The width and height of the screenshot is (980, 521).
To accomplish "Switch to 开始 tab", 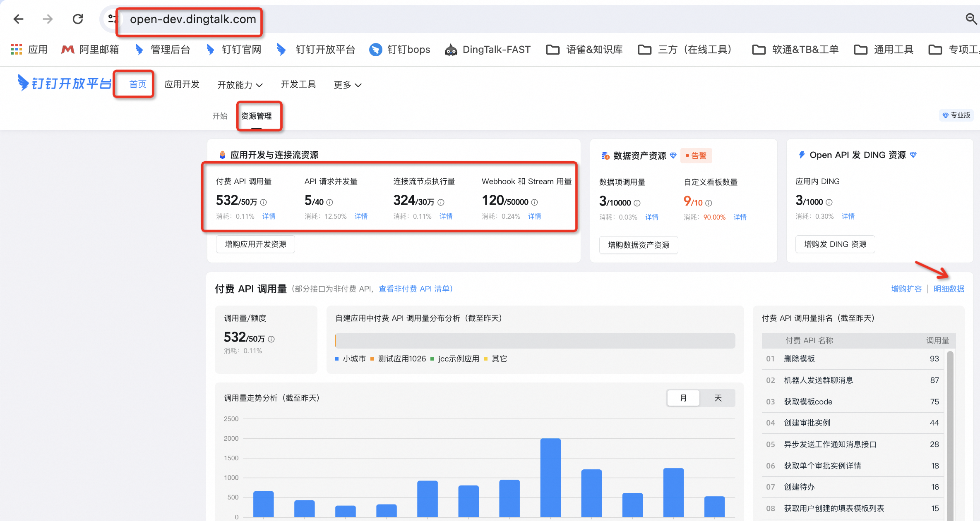I will point(220,116).
